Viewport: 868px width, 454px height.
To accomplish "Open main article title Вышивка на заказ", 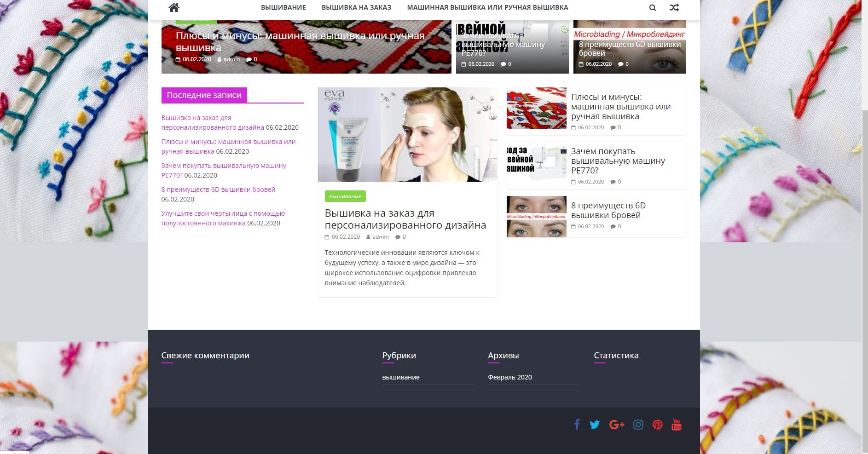I will (405, 219).
